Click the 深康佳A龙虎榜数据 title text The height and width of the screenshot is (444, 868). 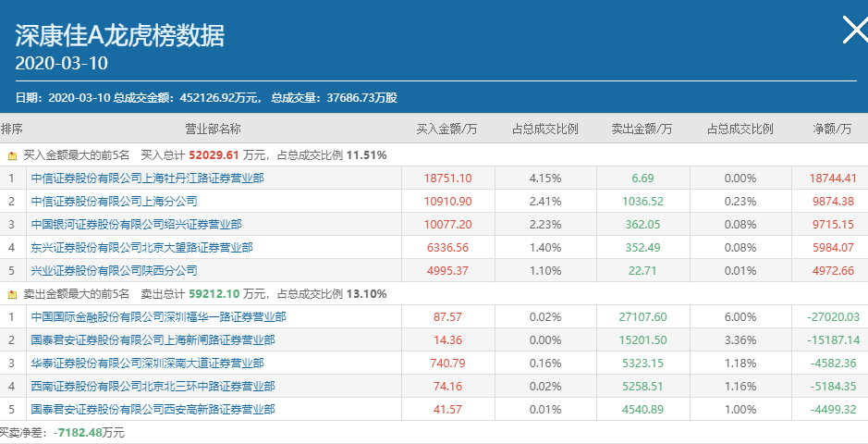pyautogui.click(x=120, y=35)
